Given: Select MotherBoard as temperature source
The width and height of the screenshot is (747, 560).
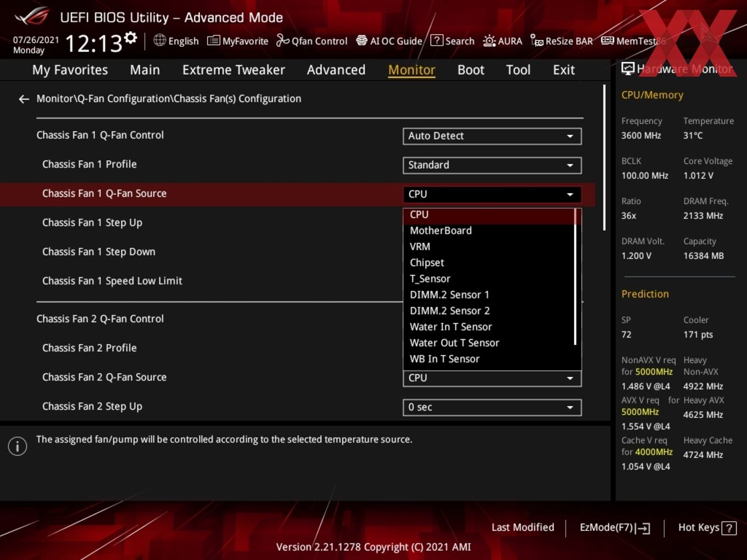Looking at the screenshot, I should [x=489, y=231].
